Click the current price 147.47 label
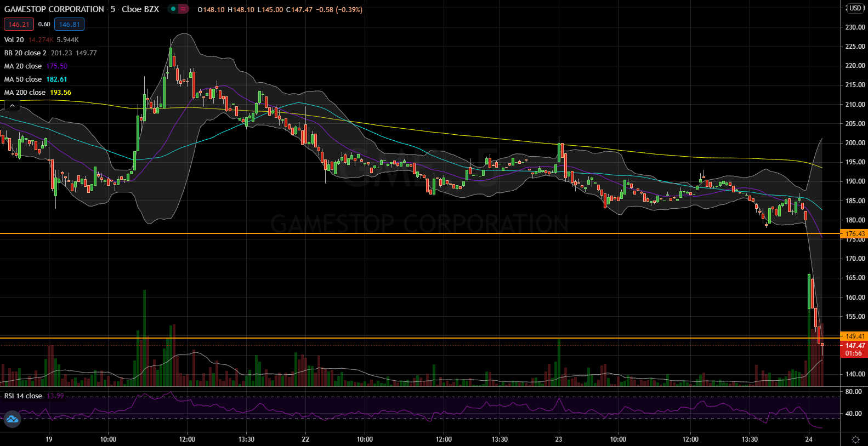The image size is (868, 446). point(854,346)
